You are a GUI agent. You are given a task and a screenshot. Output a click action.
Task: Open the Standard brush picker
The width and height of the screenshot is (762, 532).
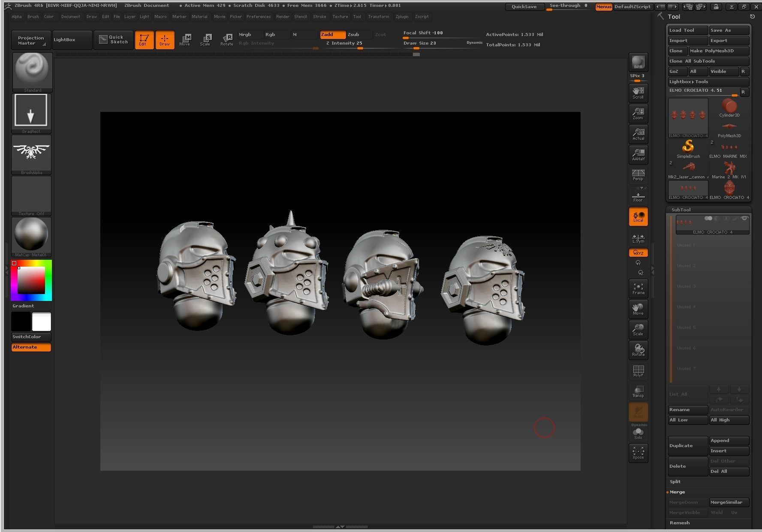[x=32, y=72]
